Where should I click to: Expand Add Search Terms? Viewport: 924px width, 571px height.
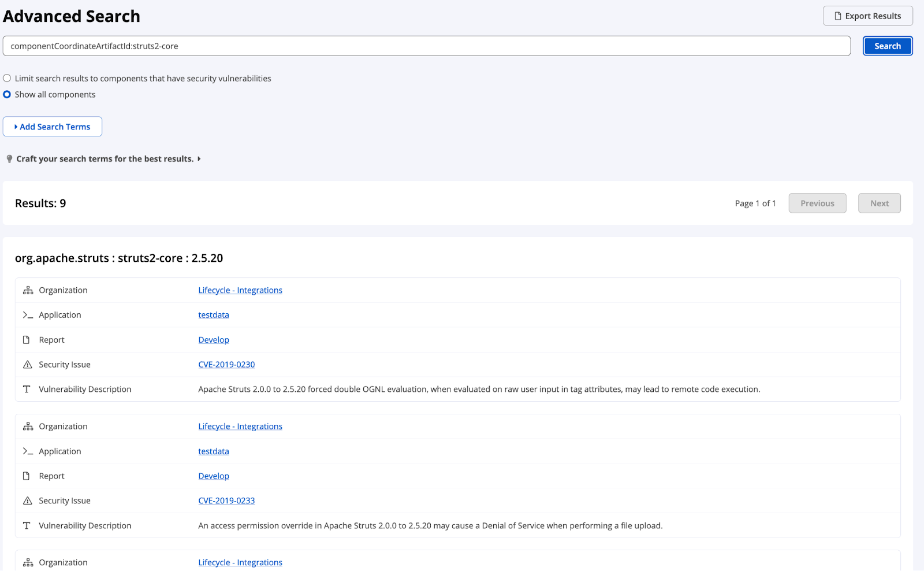[53, 127]
